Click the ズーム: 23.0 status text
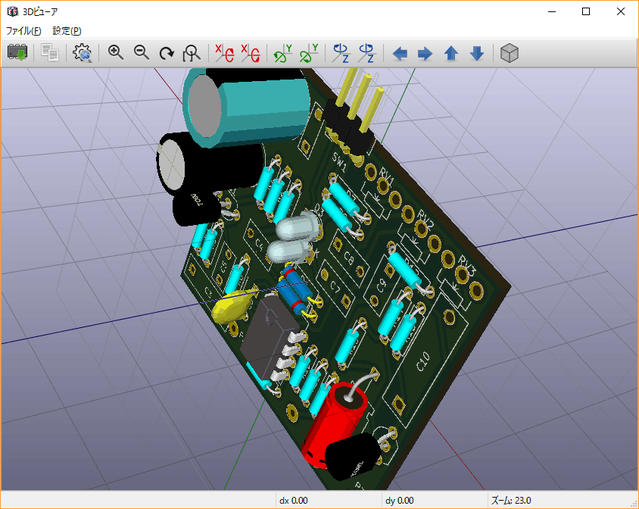 [x=511, y=500]
